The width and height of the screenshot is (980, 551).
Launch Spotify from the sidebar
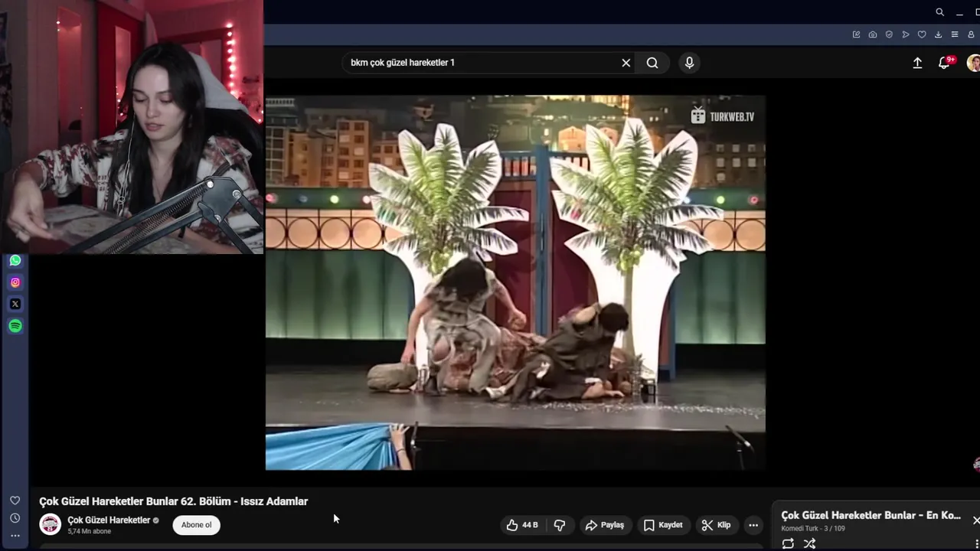pyautogui.click(x=15, y=326)
